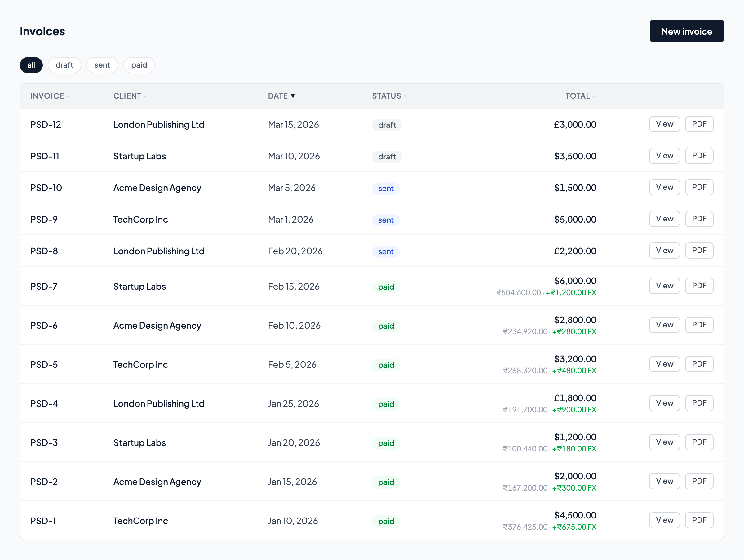Click the sent status badge on PSD-10
This screenshot has height=560, width=744.
point(385,188)
